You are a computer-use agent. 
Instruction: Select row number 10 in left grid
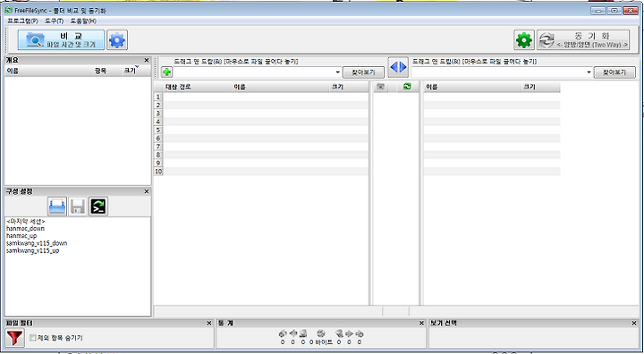pos(158,172)
